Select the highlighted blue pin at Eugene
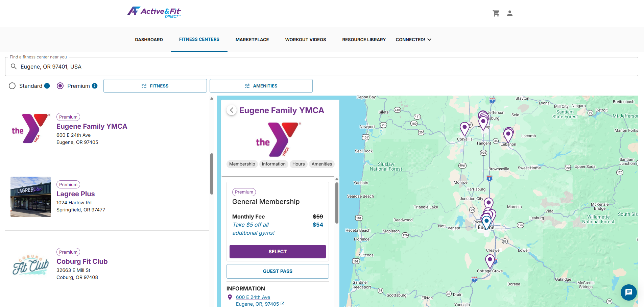 click(486, 222)
